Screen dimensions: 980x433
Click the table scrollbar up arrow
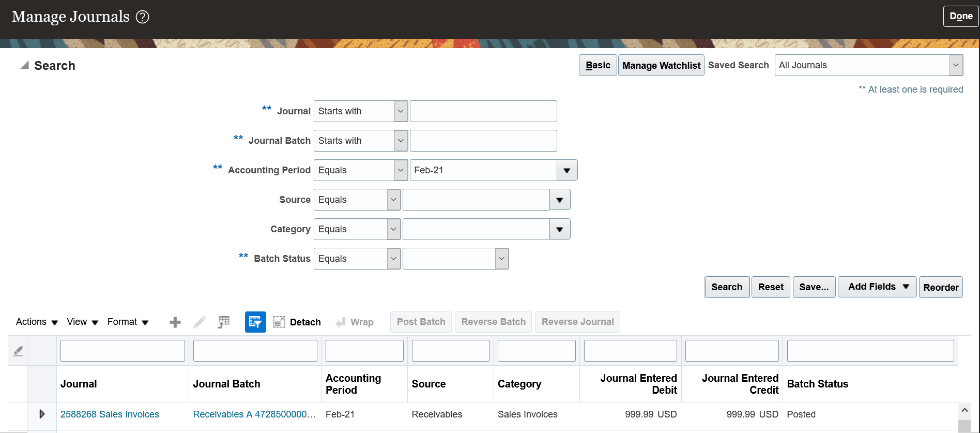point(964,410)
